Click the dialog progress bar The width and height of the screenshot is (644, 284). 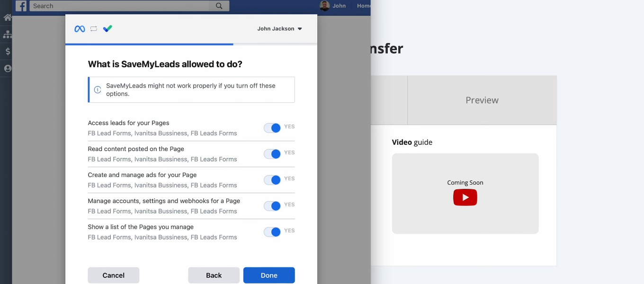pyautogui.click(x=191, y=44)
